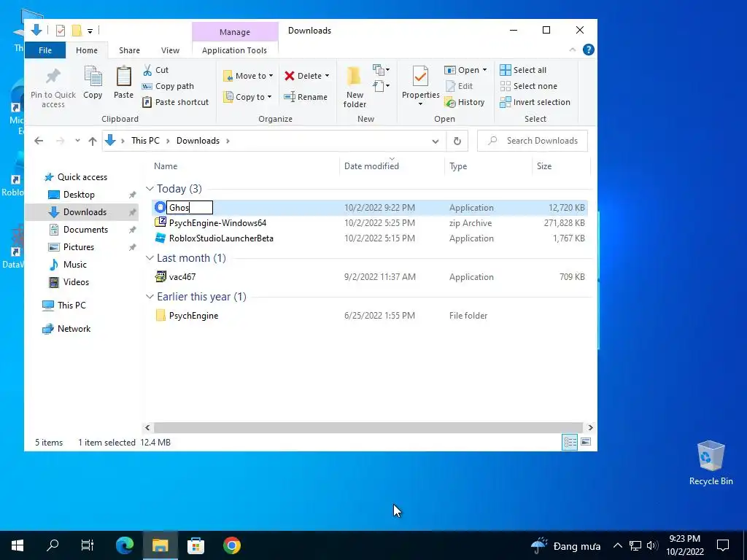This screenshot has width=747, height=560.
Task: Collapse the Today (3) group
Action: coord(150,189)
